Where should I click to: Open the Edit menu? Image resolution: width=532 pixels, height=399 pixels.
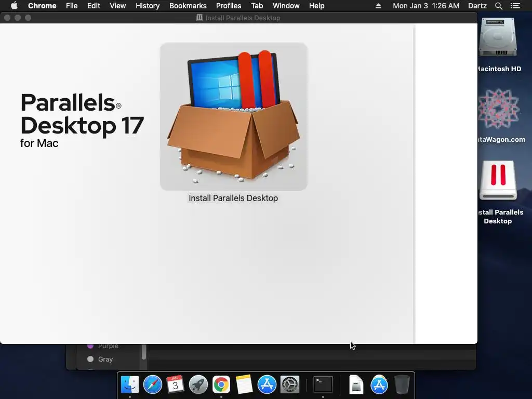click(94, 6)
